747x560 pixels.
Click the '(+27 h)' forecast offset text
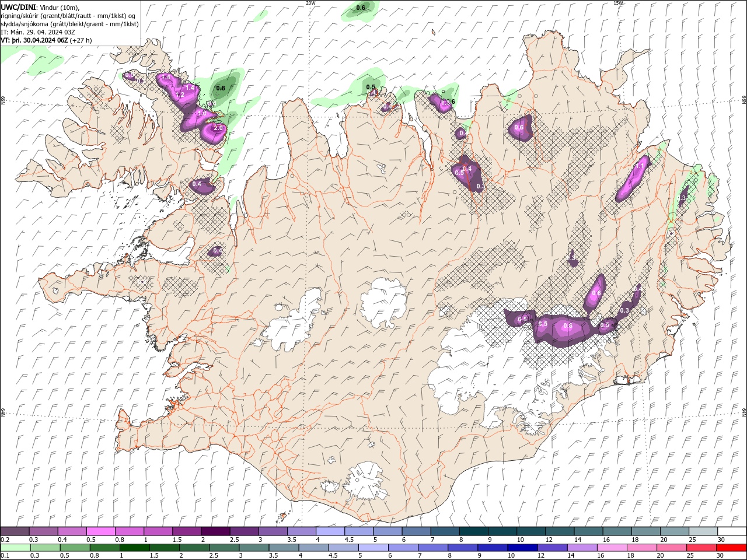(81, 40)
